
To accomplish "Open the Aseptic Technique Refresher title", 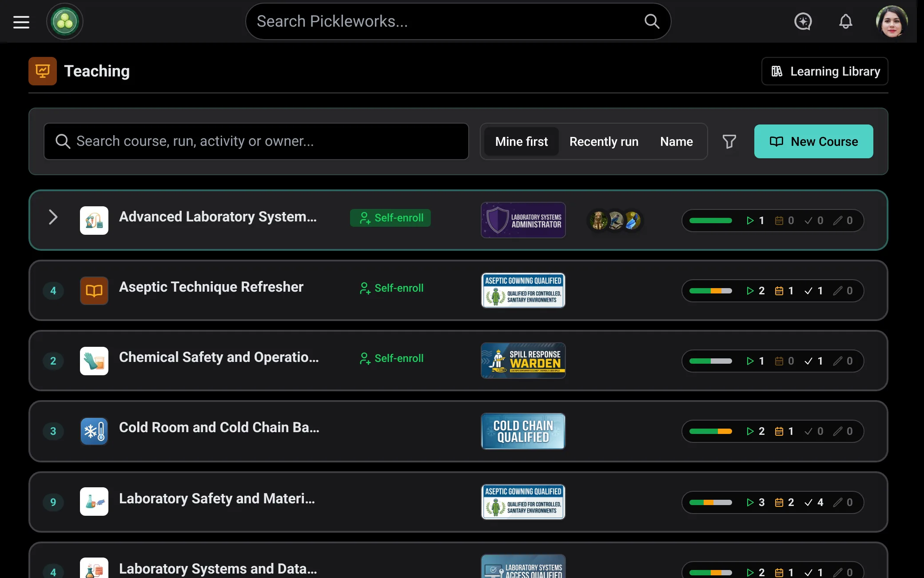I will (x=211, y=287).
